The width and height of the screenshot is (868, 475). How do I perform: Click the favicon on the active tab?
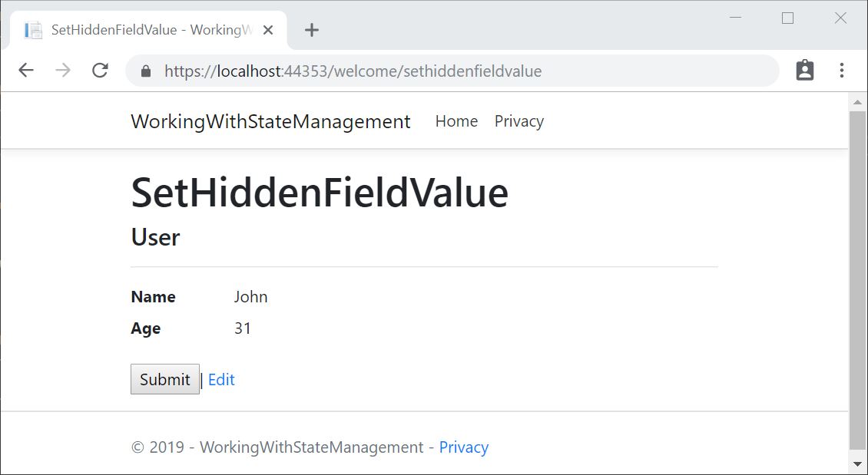coord(33,29)
